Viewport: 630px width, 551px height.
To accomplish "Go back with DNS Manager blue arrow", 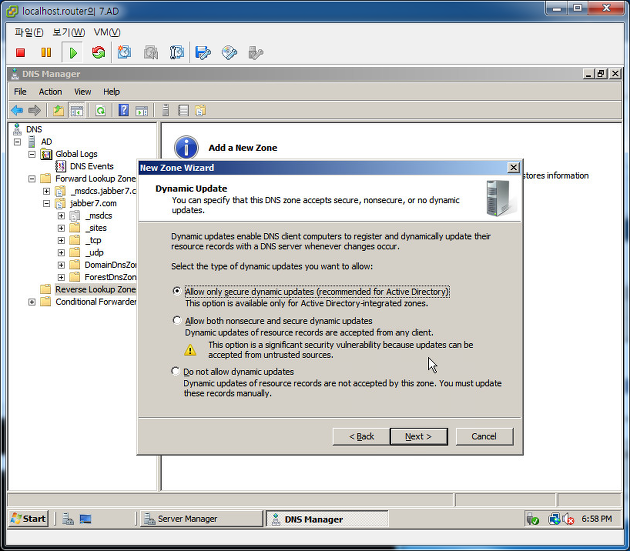I will [17, 110].
